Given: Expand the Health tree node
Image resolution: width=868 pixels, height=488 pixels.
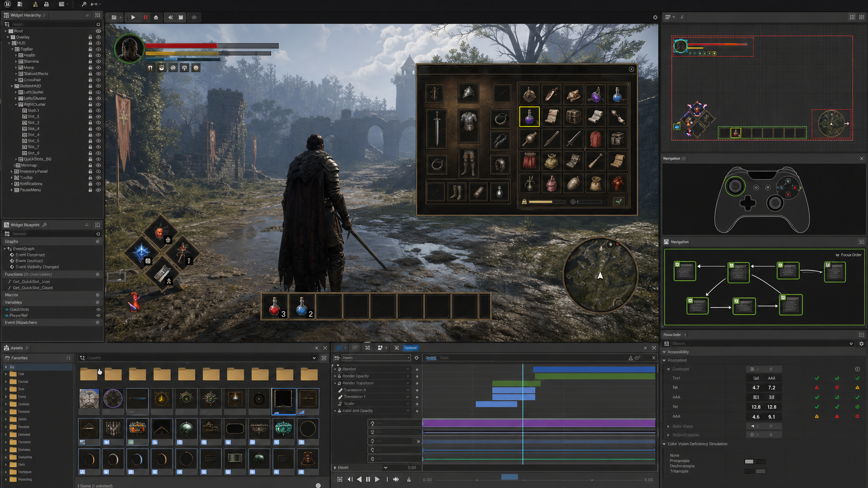Looking at the screenshot, I should pyautogui.click(x=16, y=55).
